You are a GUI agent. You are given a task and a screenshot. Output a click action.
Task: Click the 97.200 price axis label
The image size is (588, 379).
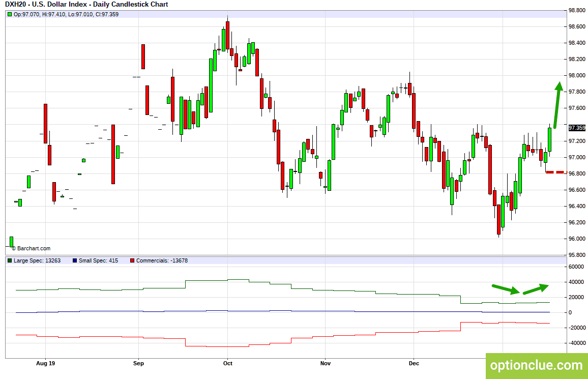pyautogui.click(x=577, y=141)
